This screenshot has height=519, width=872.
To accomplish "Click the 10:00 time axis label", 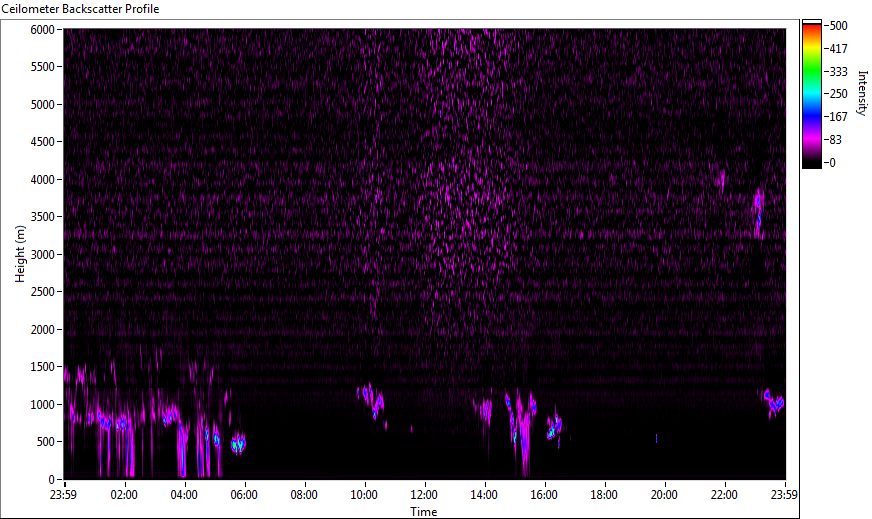I will (364, 495).
